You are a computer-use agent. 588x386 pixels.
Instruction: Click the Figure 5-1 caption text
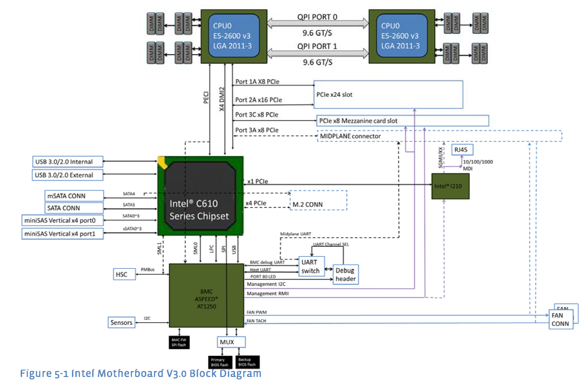coord(141,374)
